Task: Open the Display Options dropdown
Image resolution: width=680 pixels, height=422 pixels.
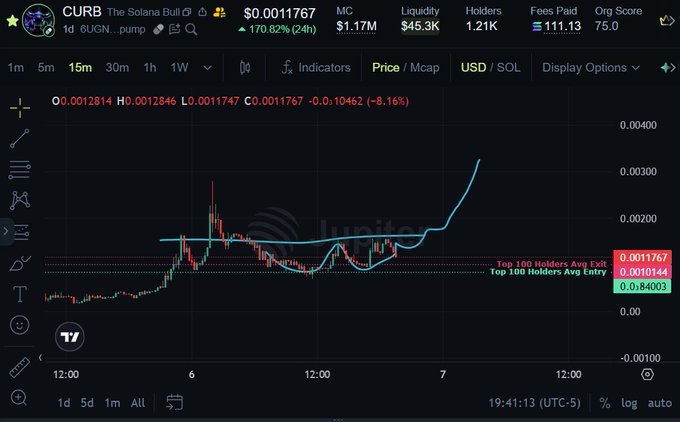Action: (591, 68)
